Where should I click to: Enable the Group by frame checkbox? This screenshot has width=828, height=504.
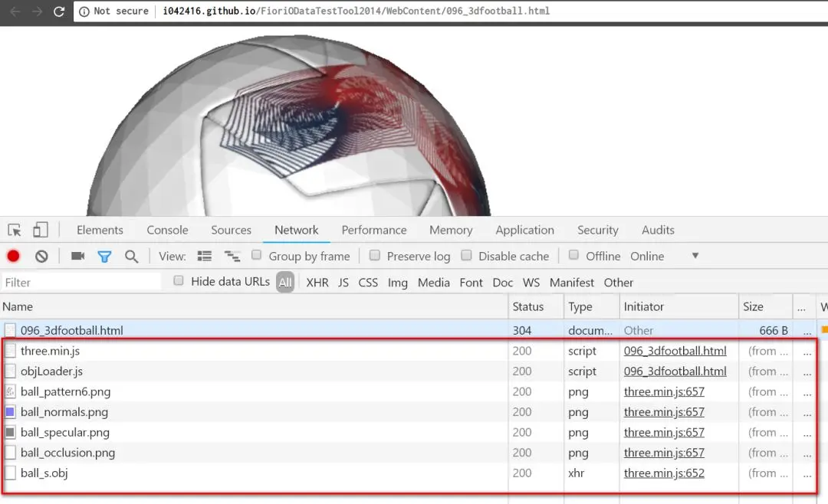[256, 255]
